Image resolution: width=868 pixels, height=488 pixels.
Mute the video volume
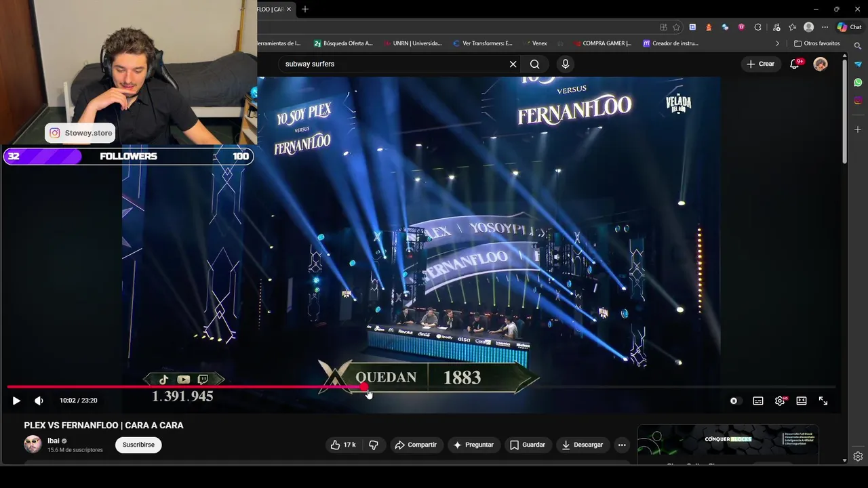click(x=39, y=401)
